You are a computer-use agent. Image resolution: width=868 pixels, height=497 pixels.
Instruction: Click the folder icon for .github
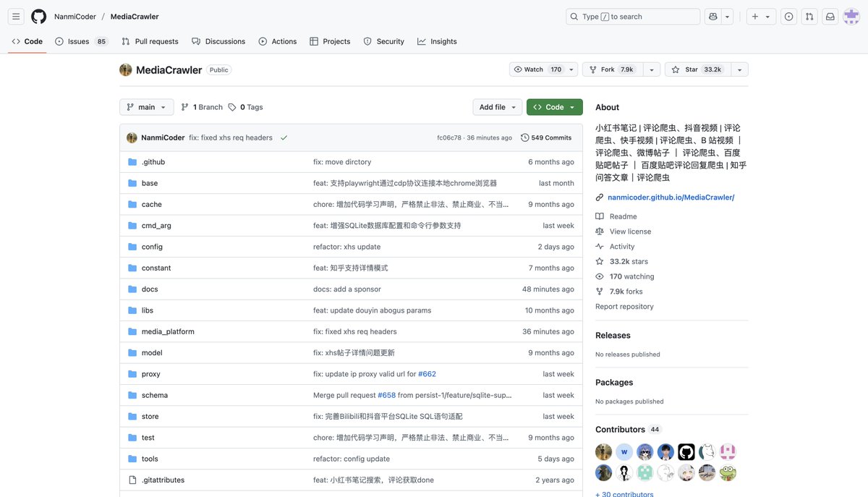click(132, 162)
